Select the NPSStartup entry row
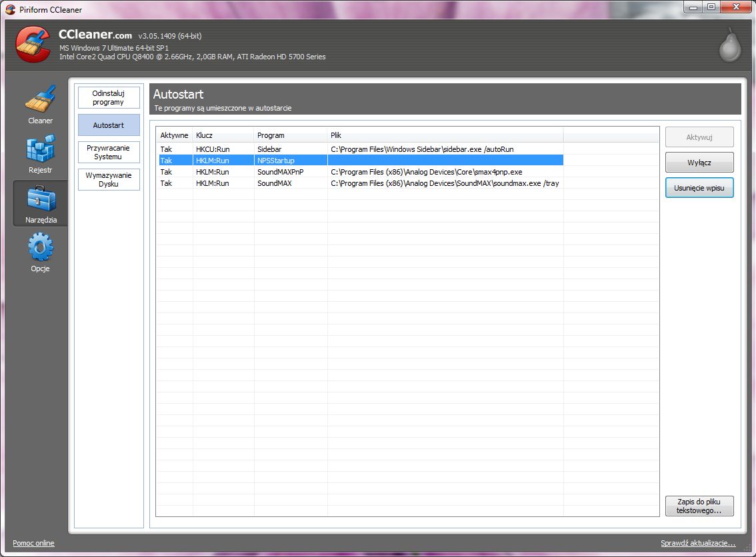756x557 pixels. (x=361, y=161)
